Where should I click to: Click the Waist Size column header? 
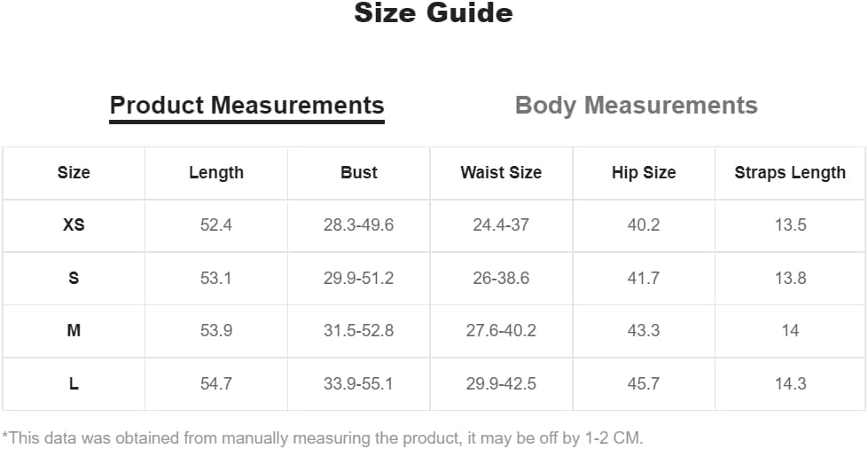[501, 173]
